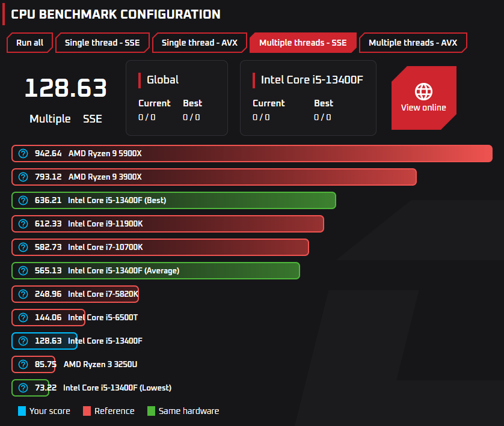Click help icon beside i5-13400F (Best)

click(x=23, y=200)
